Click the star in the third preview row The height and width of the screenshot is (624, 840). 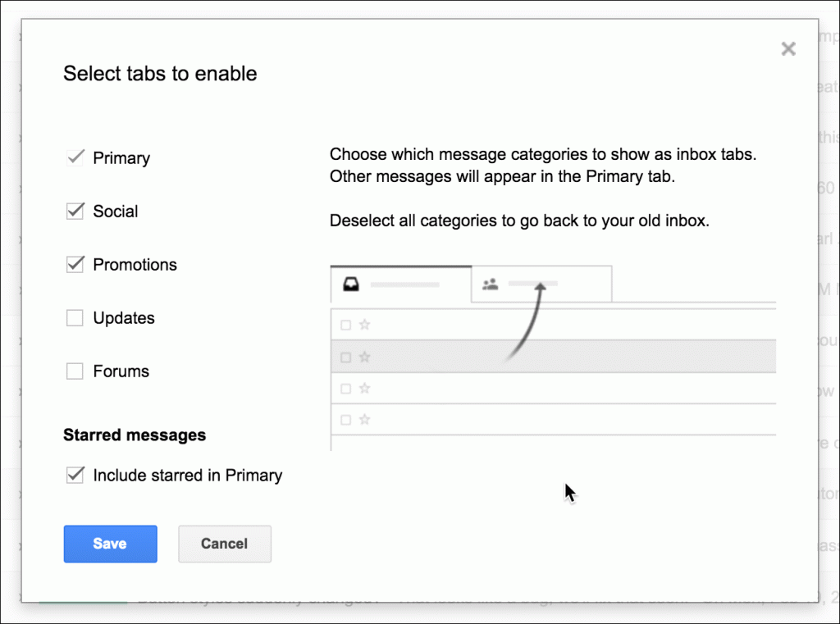[365, 388]
